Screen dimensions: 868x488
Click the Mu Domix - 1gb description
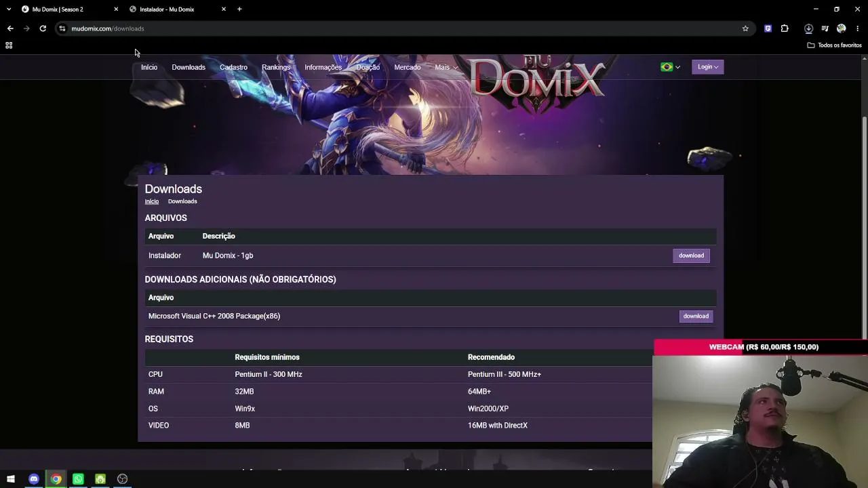click(228, 256)
